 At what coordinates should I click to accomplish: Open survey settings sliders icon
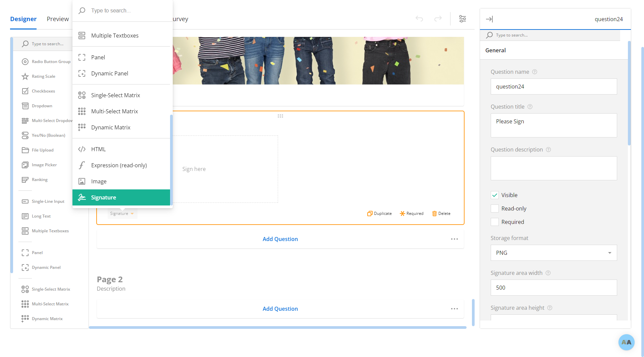coord(463,19)
